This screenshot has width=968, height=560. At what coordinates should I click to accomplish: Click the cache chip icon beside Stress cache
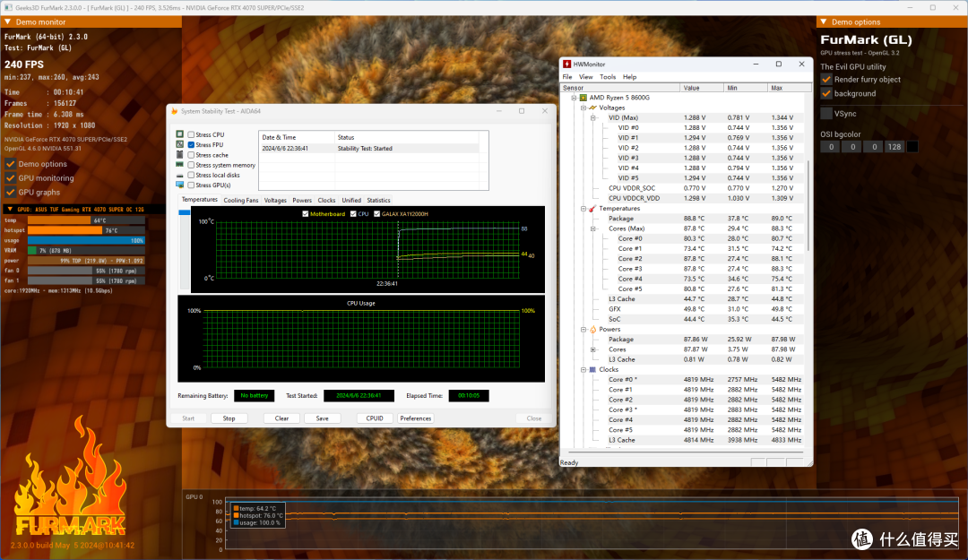[x=179, y=154]
